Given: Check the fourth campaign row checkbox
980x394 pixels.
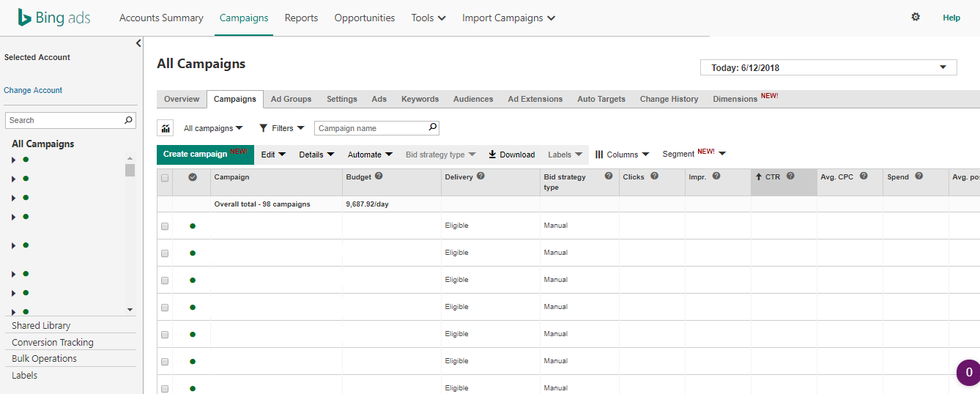Looking at the screenshot, I should pos(165,308).
